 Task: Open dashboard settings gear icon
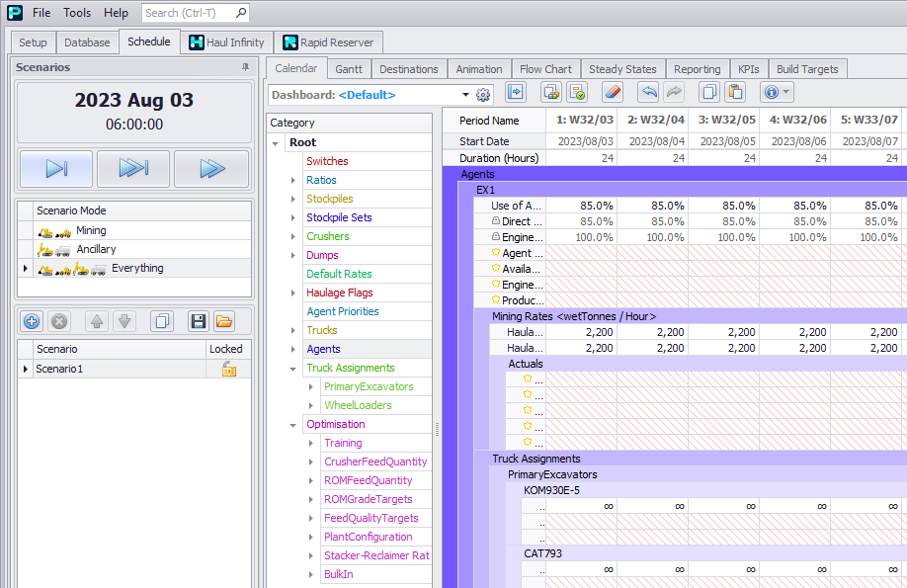[x=483, y=95]
